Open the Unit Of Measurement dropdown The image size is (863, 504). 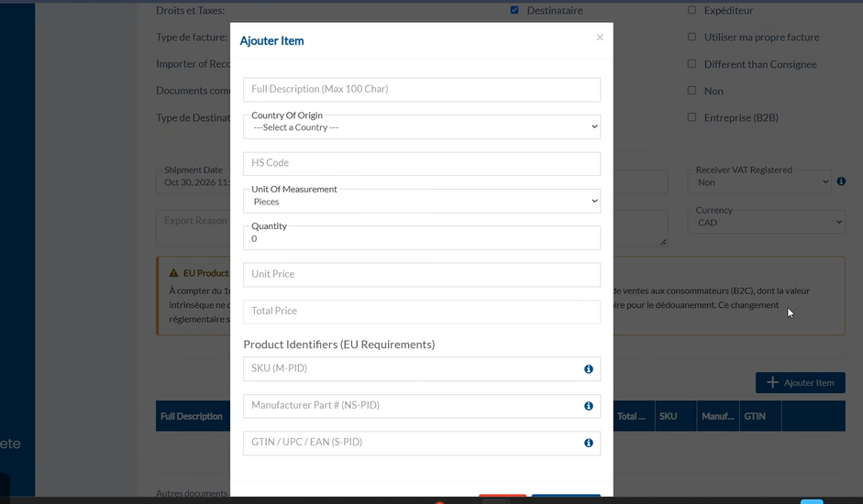(x=422, y=202)
